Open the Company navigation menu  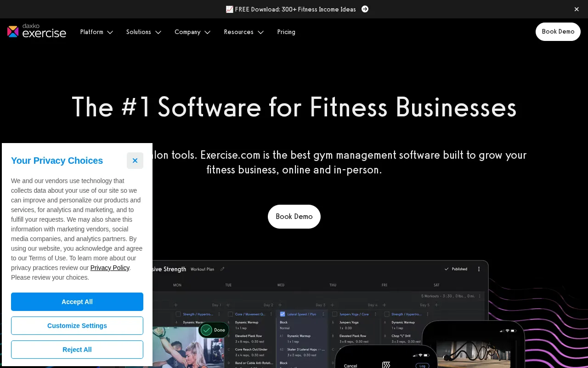(x=187, y=32)
